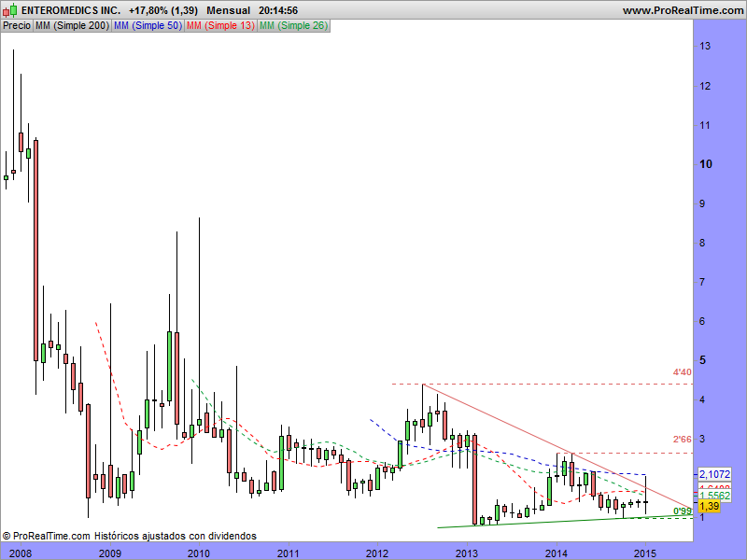Click the Históricos ajustados con dividendos note
747x560 pixels.
click(x=176, y=536)
